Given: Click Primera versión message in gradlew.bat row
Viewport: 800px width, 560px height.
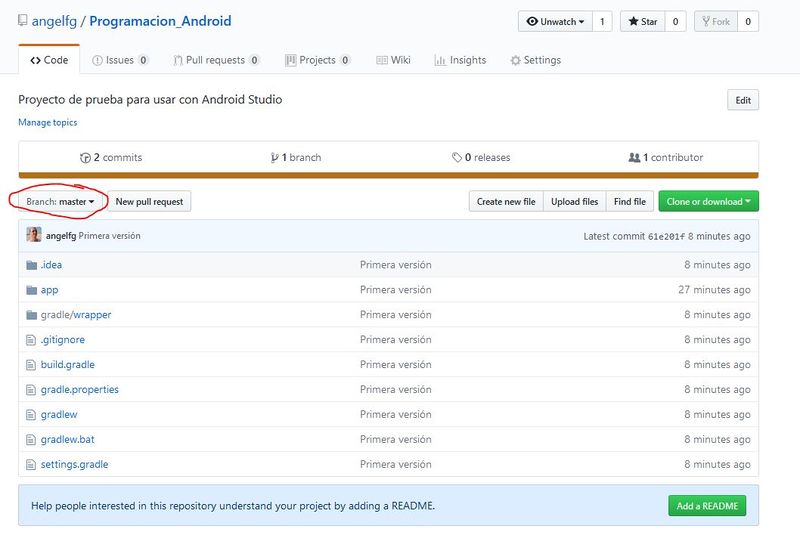Looking at the screenshot, I should 395,440.
